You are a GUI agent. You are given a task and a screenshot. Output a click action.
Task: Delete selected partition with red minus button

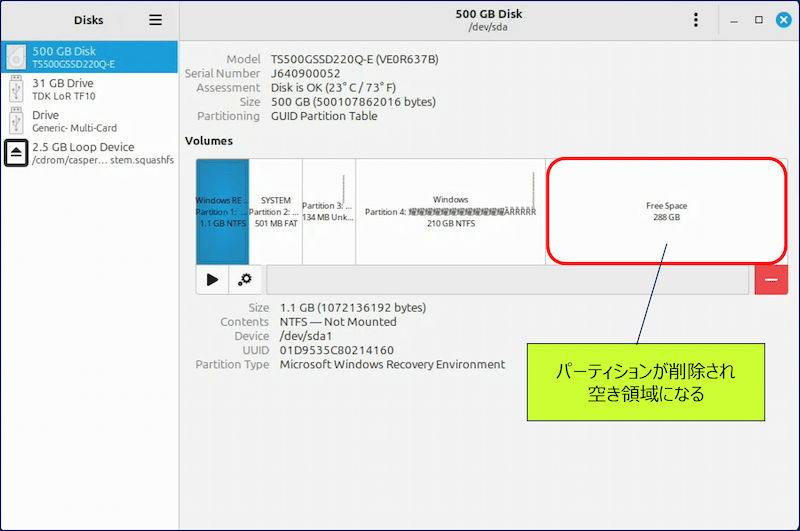tap(771, 280)
